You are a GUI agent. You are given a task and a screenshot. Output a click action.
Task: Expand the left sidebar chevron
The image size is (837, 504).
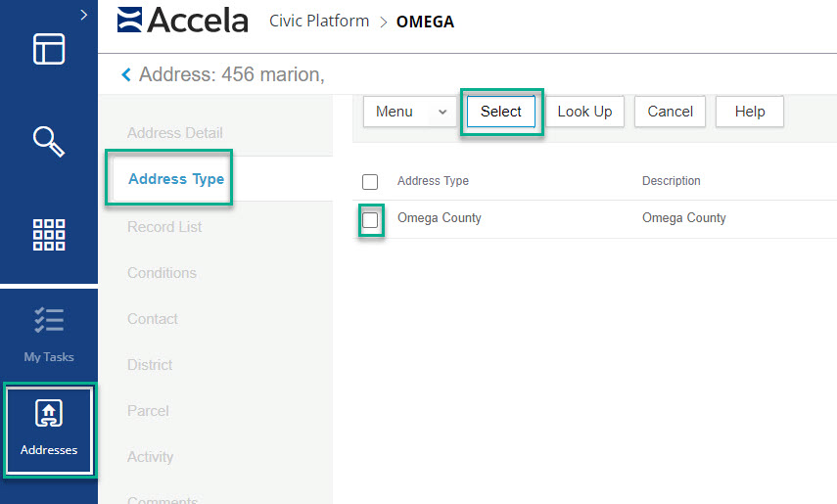coord(84,15)
